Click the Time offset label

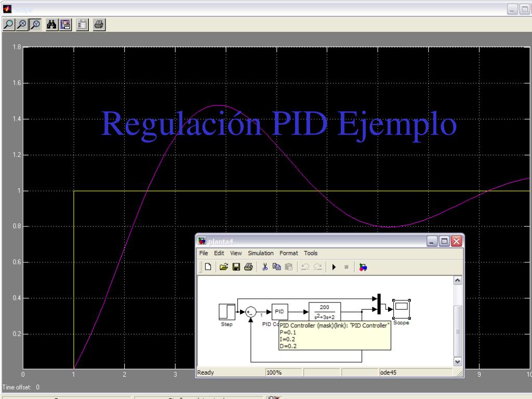[17, 387]
